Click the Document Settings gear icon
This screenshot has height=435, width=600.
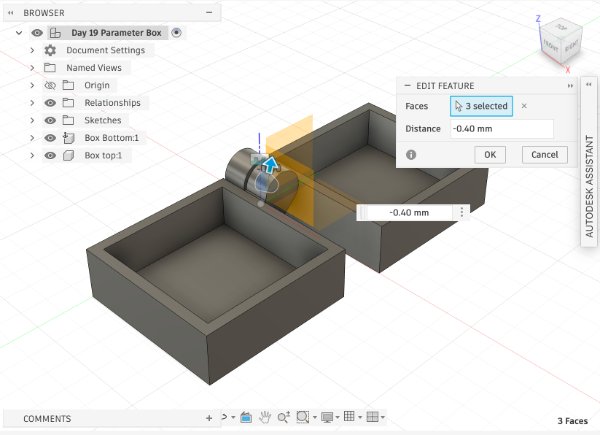coord(50,50)
